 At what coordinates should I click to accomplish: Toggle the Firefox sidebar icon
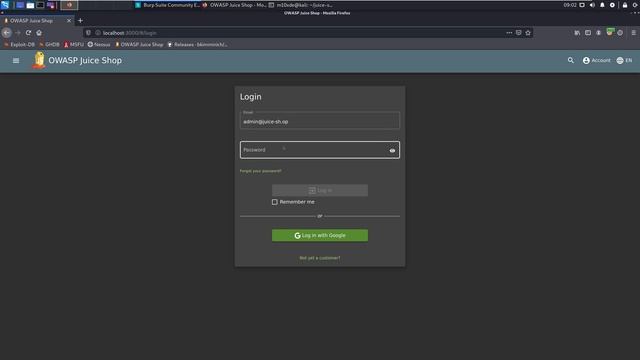[x=588, y=33]
